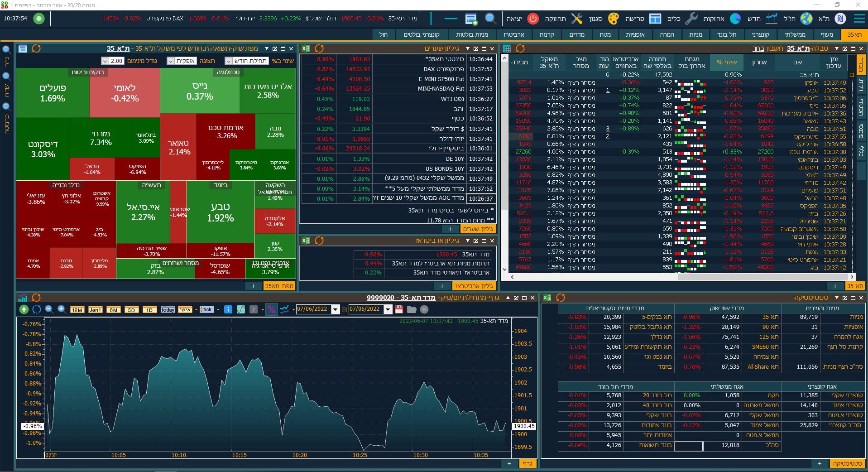Screen dimensions: 868x472
Task: Open the holdings pie chart icon
Action: (x=735, y=19)
